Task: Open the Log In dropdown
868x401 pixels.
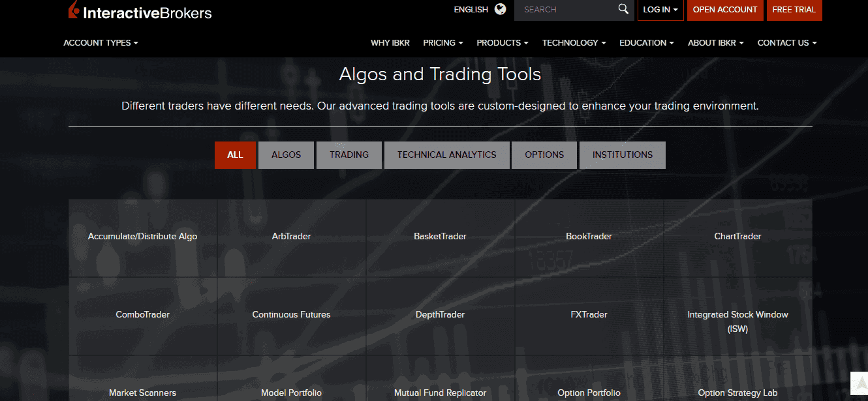Action: click(660, 10)
